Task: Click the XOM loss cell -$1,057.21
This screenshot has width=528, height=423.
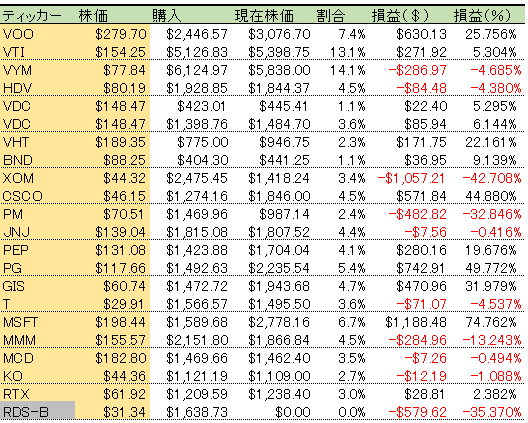Action: (x=411, y=178)
